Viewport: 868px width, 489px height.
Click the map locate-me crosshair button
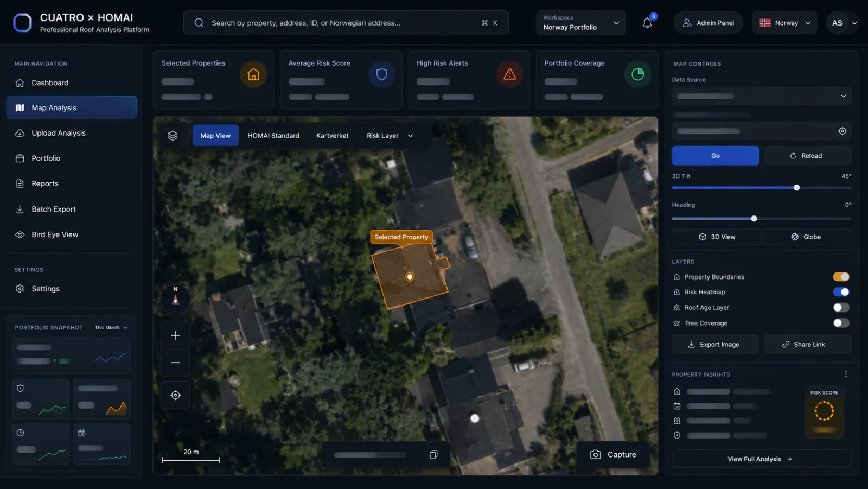pyautogui.click(x=175, y=395)
